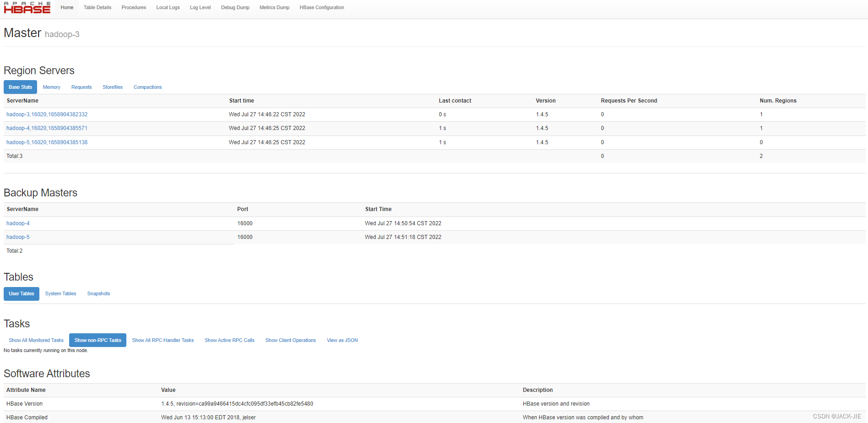868x423 pixels.
Task: Click 'Wed Jun 13 15:13:00 EDT 2018, jelser'
Action: click(208, 418)
